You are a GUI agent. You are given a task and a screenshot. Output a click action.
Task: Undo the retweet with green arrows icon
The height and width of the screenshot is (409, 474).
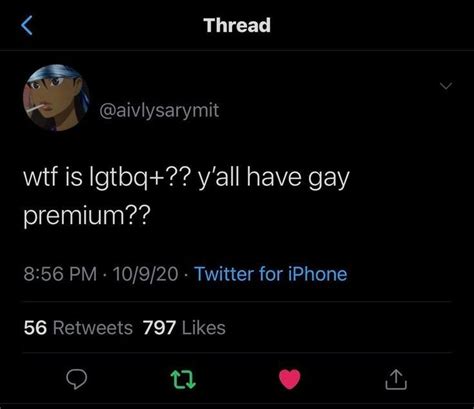coord(183,380)
